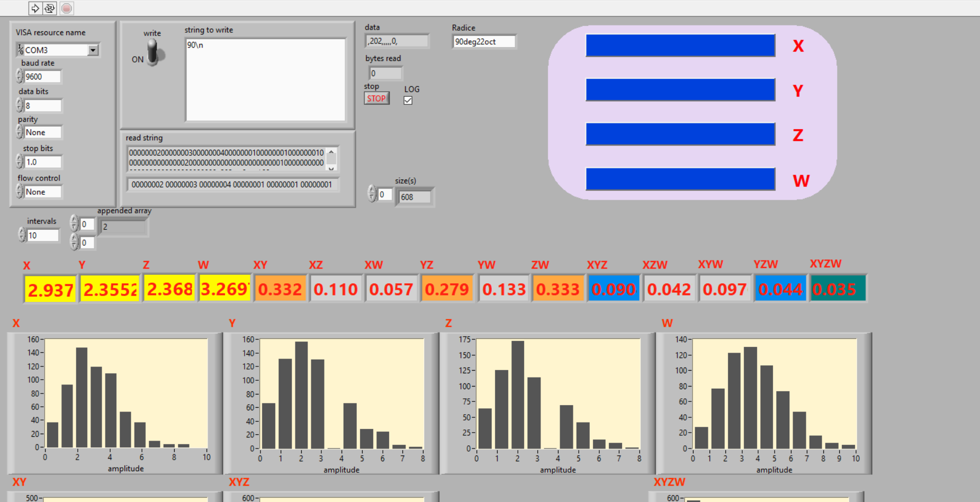Viewport: 980px width, 502px height.
Task: Flip the write toggle switch
Action: click(153, 53)
